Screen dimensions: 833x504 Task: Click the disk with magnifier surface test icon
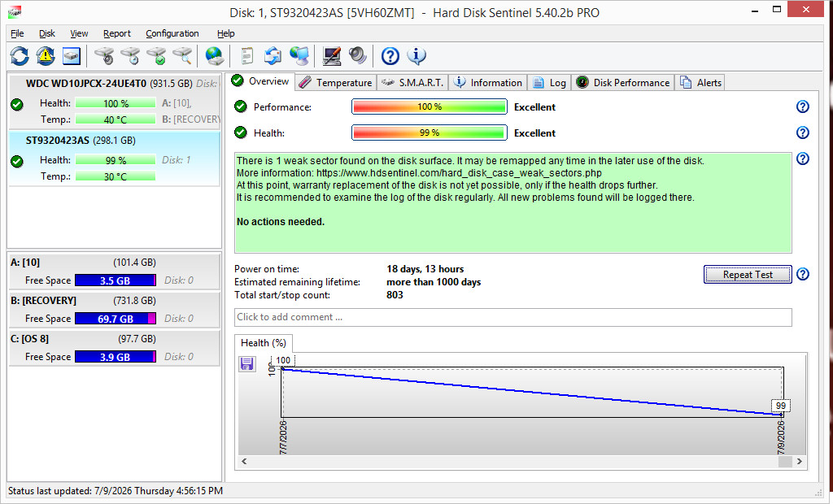[x=182, y=56]
